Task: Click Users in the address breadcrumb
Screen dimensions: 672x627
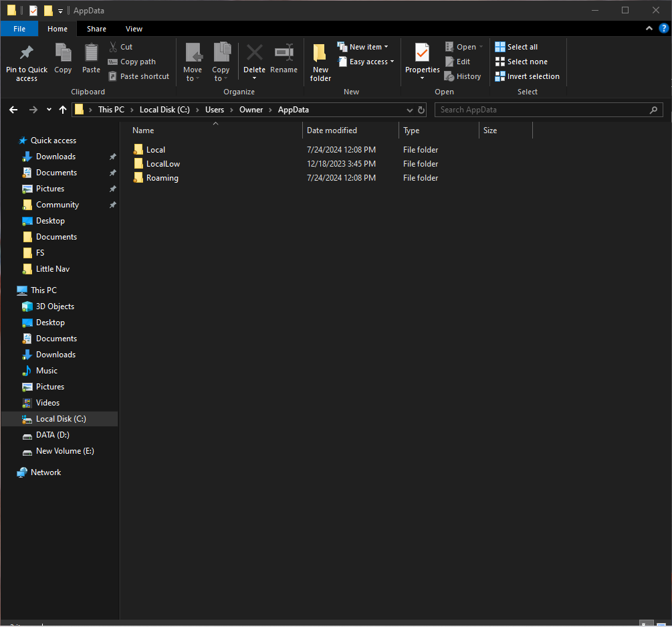Action: coord(214,110)
